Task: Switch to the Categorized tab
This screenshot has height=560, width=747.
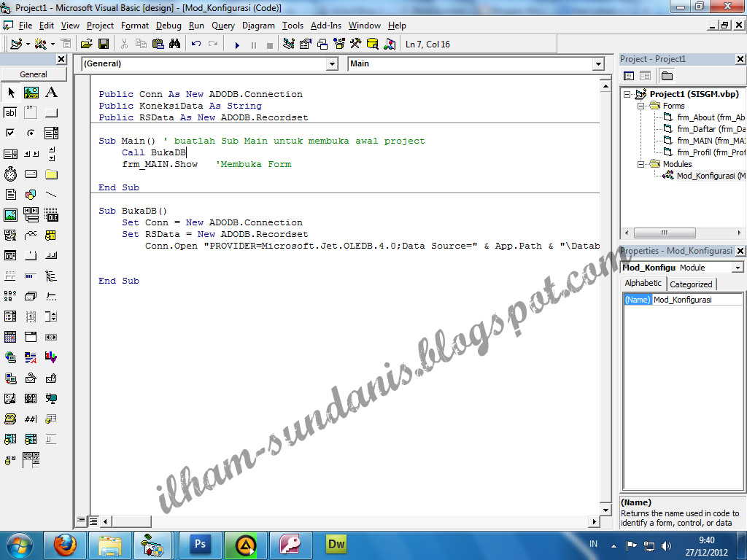Action: [x=691, y=284]
